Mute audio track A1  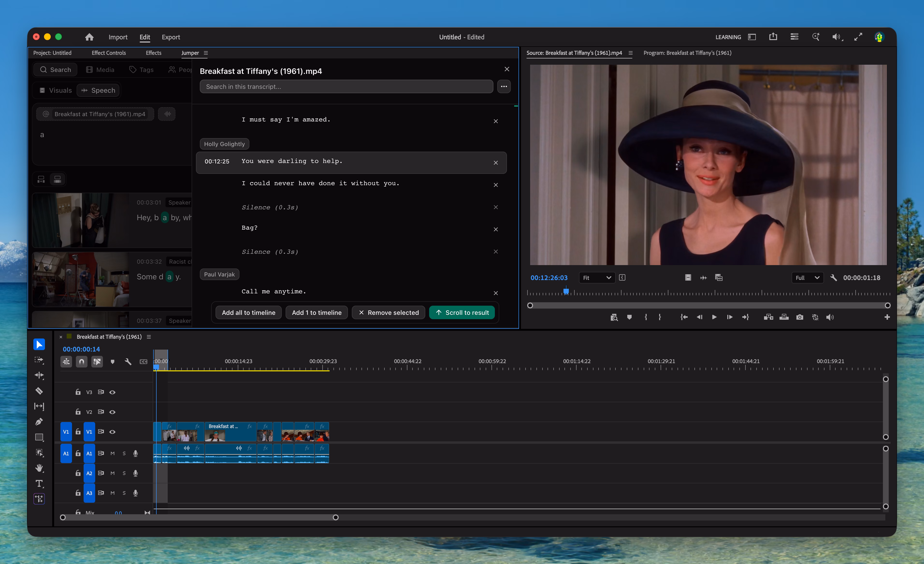tap(113, 453)
